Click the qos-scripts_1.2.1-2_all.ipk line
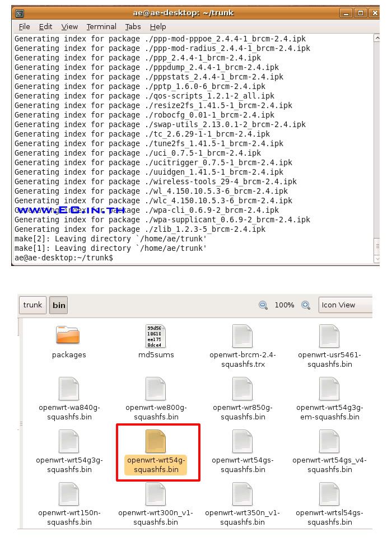The height and width of the screenshot is (560, 392). (144, 96)
